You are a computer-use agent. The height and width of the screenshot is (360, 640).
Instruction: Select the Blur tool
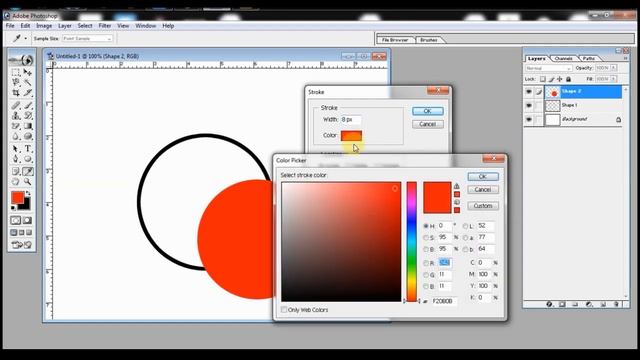click(16, 136)
